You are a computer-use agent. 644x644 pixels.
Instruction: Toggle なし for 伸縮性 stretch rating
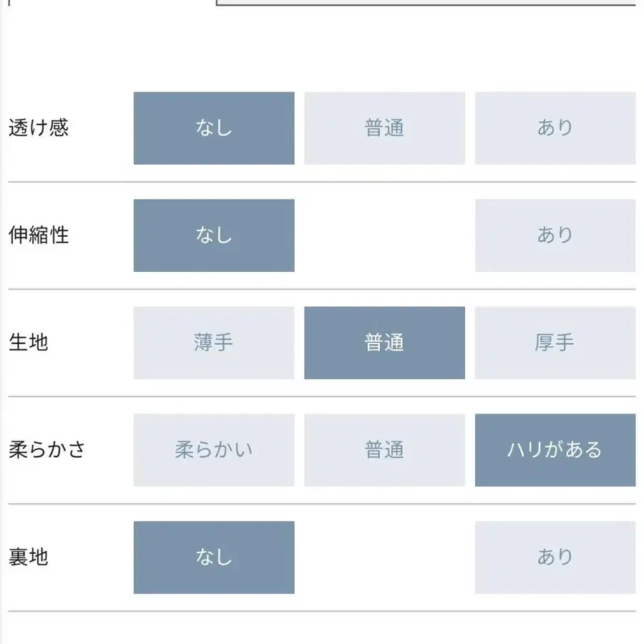[x=213, y=235]
